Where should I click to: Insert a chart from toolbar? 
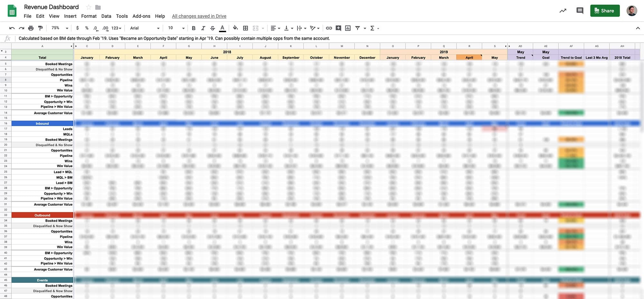348,28
